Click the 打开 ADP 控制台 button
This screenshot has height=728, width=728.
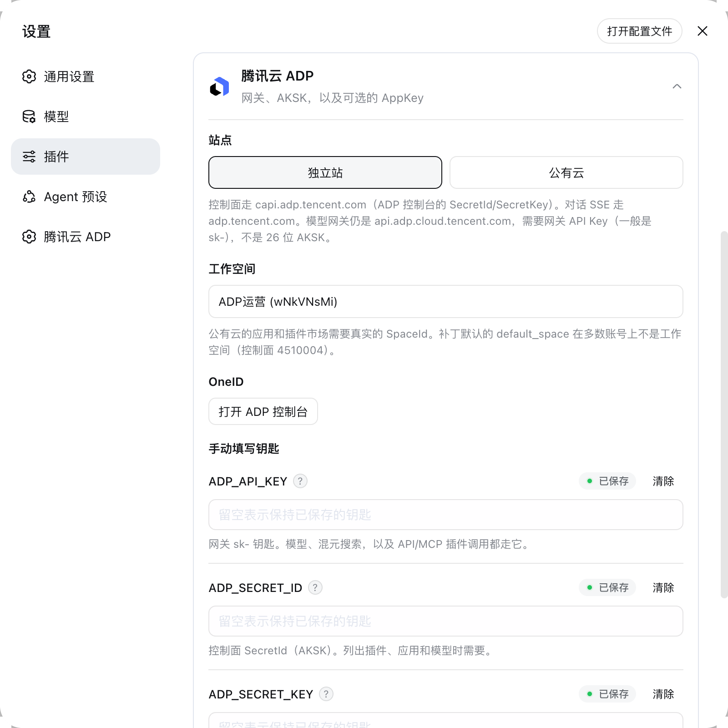coord(263,411)
